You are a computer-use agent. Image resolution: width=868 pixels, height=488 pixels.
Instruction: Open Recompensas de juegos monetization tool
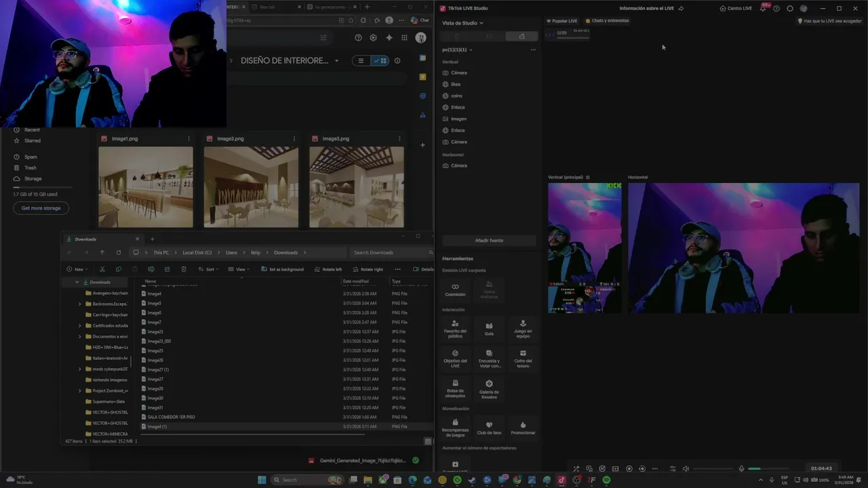pos(455,427)
